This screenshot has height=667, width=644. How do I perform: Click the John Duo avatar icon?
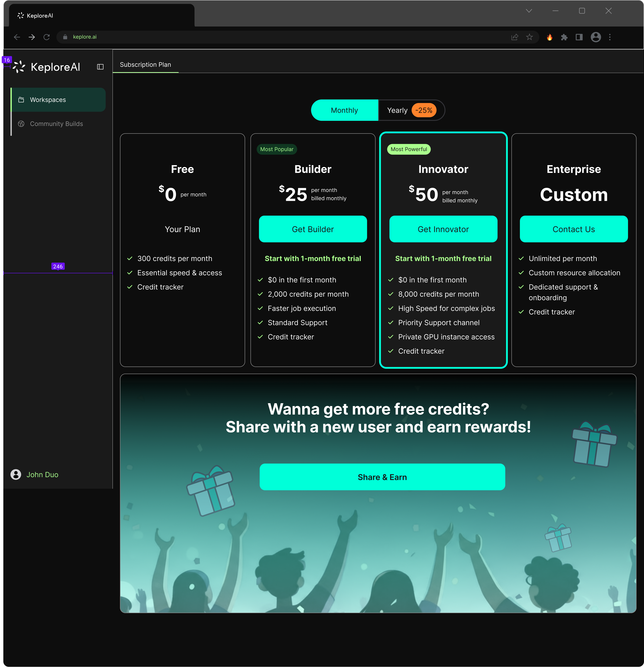tap(16, 474)
